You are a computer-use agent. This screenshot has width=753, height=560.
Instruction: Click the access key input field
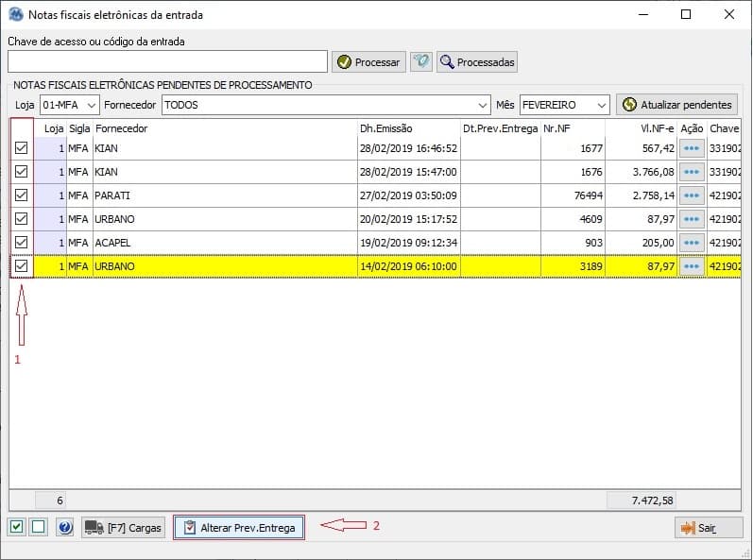[x=167, y=62]
